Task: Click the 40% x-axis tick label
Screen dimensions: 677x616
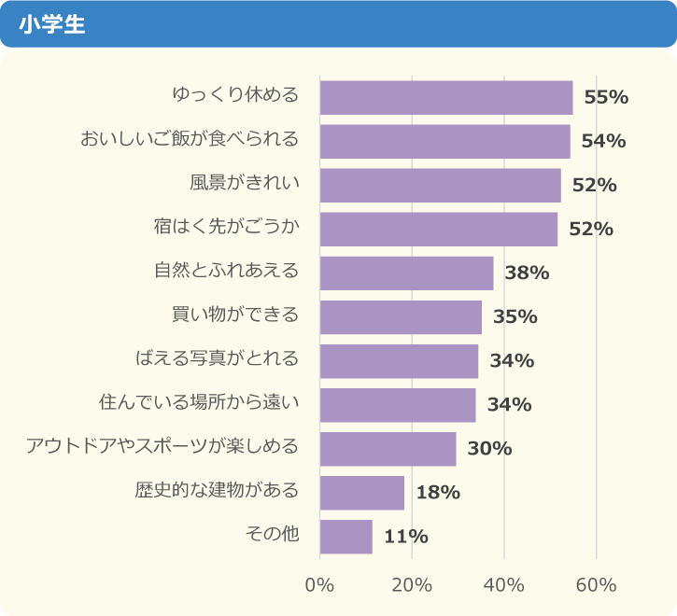Action: pyautogui.click(x=504, y=585)
